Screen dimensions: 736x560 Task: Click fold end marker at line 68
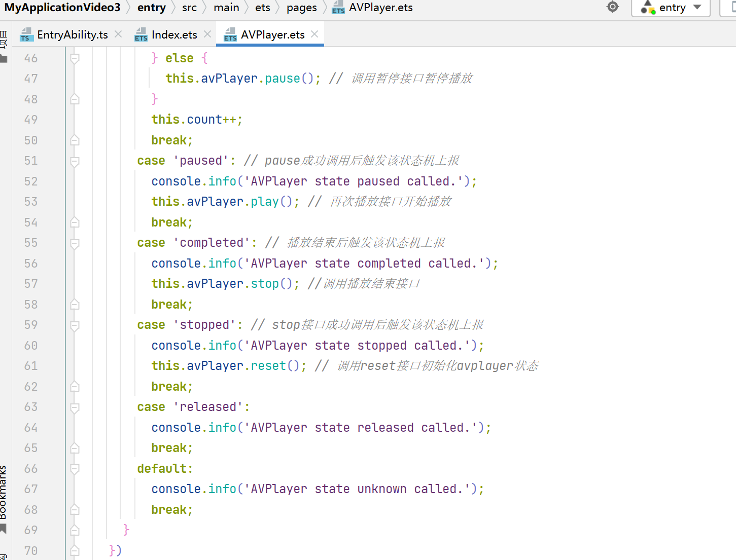click(75, 510)
